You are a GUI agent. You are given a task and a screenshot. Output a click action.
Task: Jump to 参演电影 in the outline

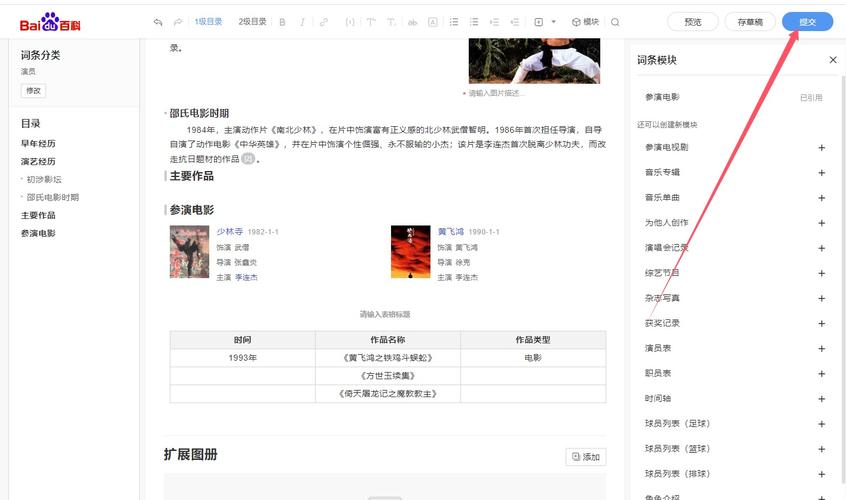pyautogui.click(x=38, y=233)
